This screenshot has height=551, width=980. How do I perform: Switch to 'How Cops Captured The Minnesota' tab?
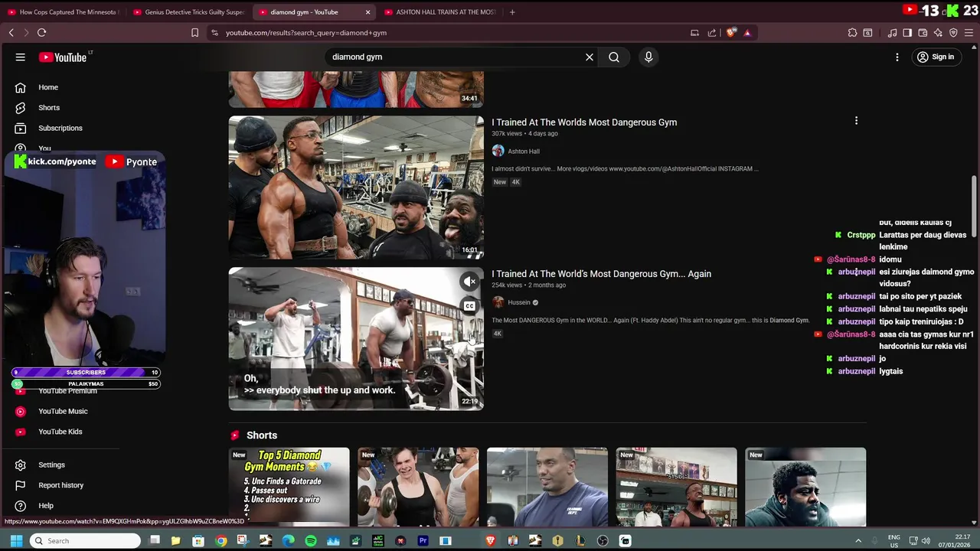click(62, 12)
